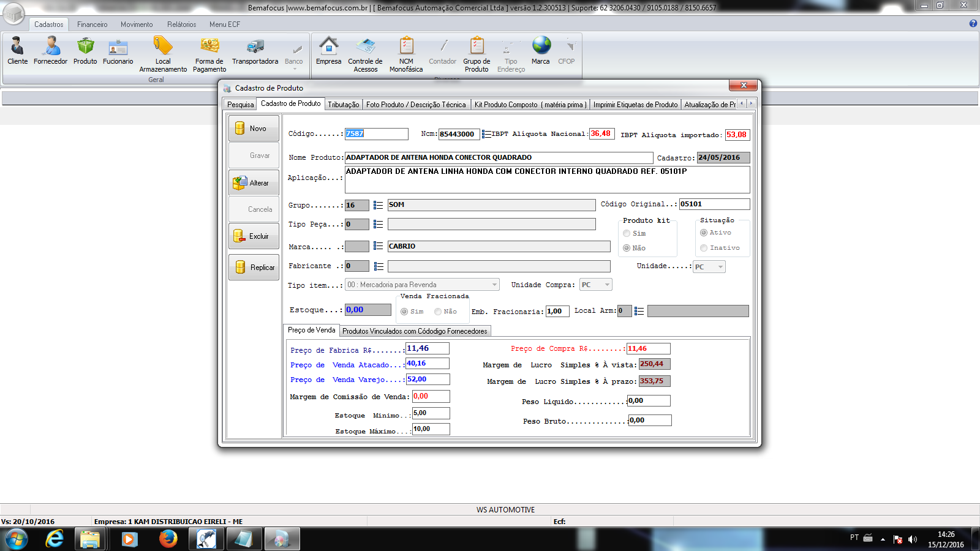
Task: Select Situação Ativo radio
Action: 704,233
